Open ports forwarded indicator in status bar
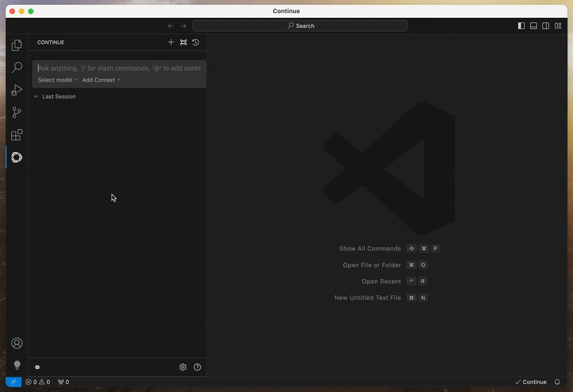 [64, 382]
